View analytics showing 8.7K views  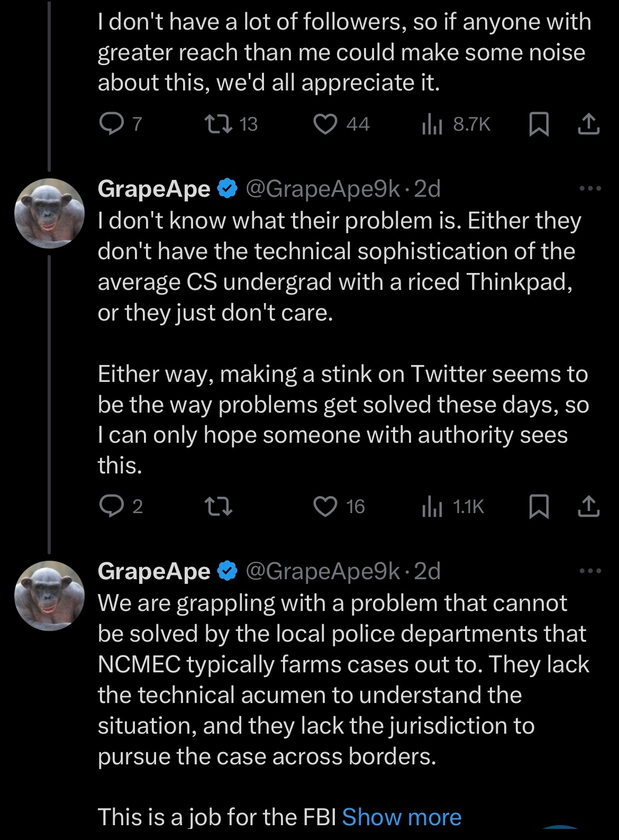[x=432, y=124]
